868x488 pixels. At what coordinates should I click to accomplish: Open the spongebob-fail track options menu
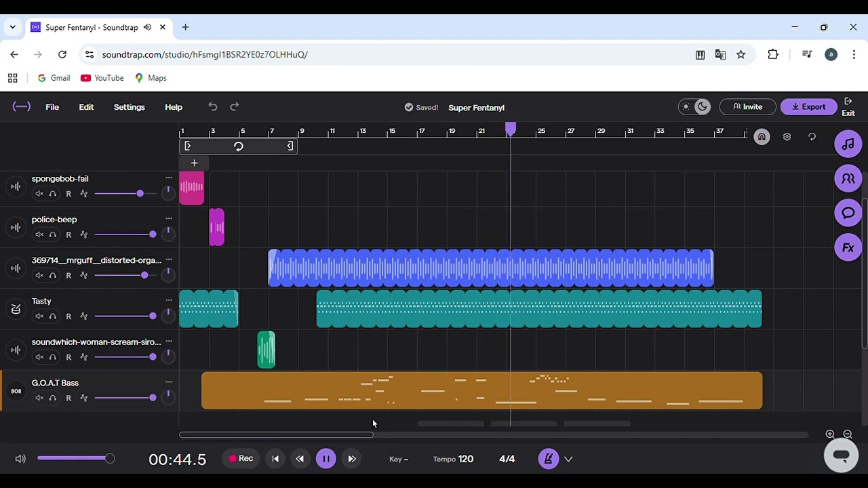(x=169, y=178)
